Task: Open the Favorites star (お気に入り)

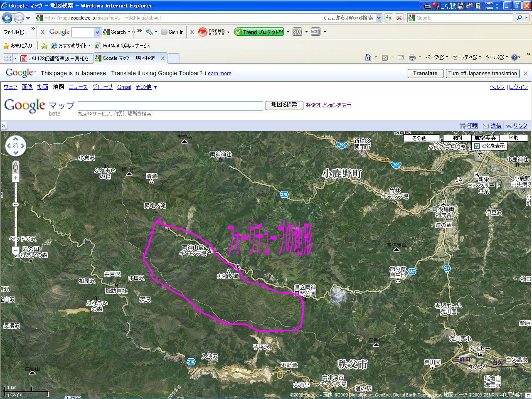Action: [17, 46]
